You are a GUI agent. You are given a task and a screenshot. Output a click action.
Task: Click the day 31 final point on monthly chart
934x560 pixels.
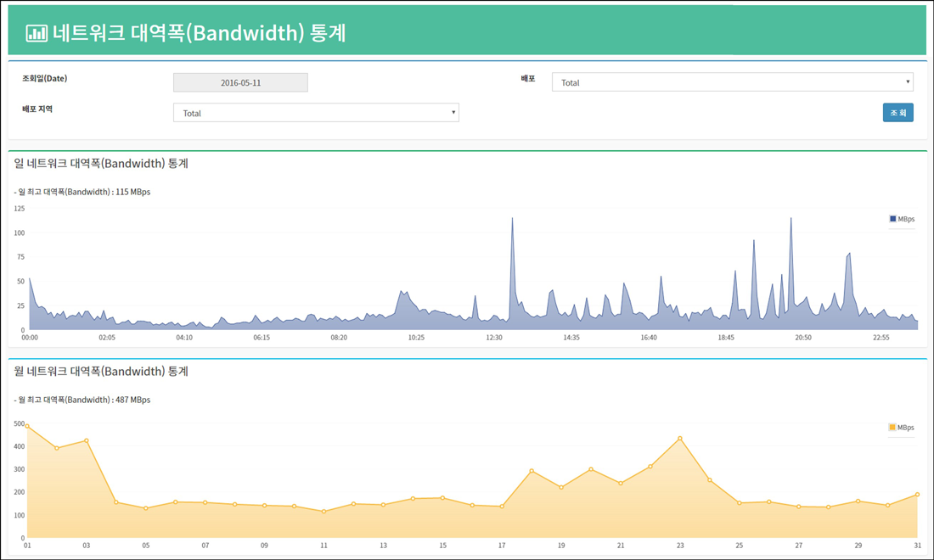click(x=917, y=495)
